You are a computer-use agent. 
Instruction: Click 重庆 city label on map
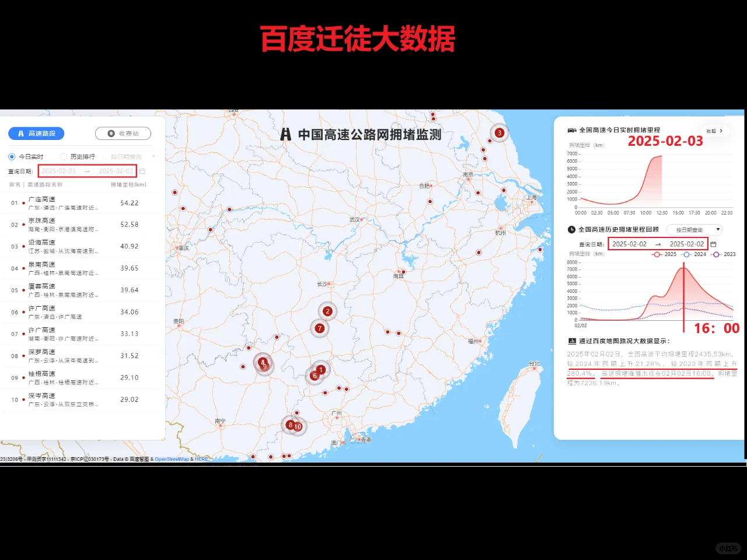184,248
